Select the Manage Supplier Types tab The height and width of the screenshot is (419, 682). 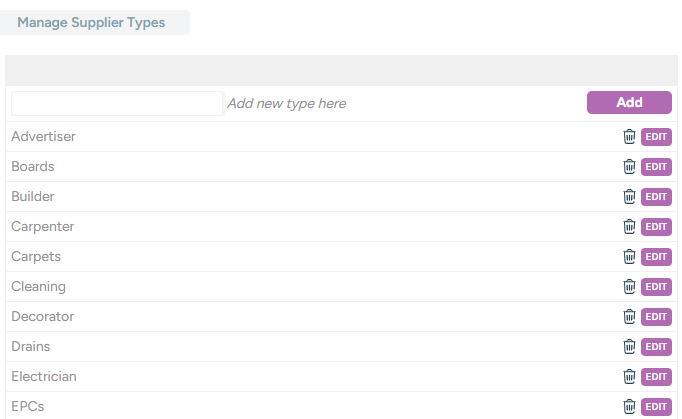click(91, 22)
